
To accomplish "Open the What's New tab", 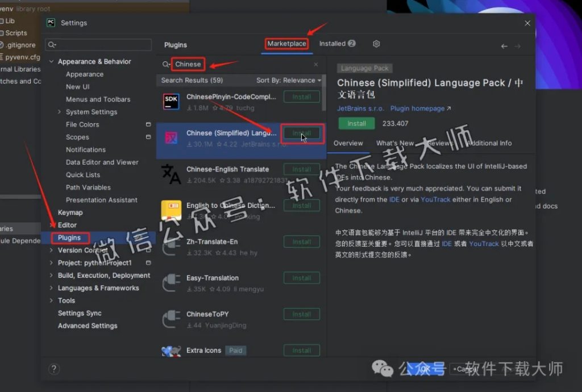I will pos(395,143).
